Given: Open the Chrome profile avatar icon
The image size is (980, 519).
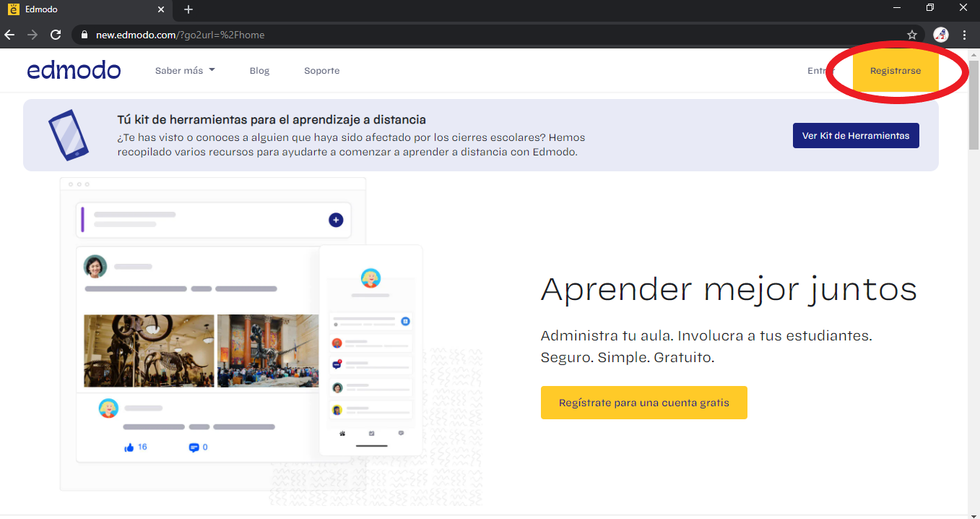Looking at the screenshot, I should 940,34.
